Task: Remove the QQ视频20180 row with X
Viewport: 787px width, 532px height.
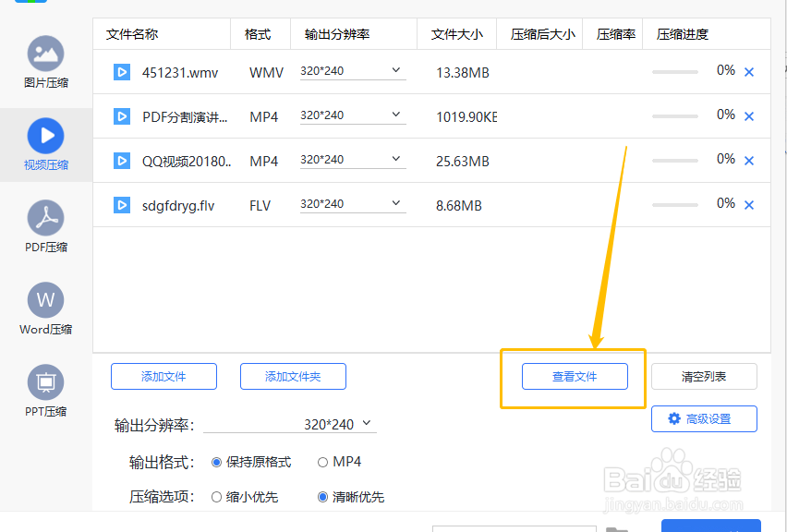Action: pos(749,161)
